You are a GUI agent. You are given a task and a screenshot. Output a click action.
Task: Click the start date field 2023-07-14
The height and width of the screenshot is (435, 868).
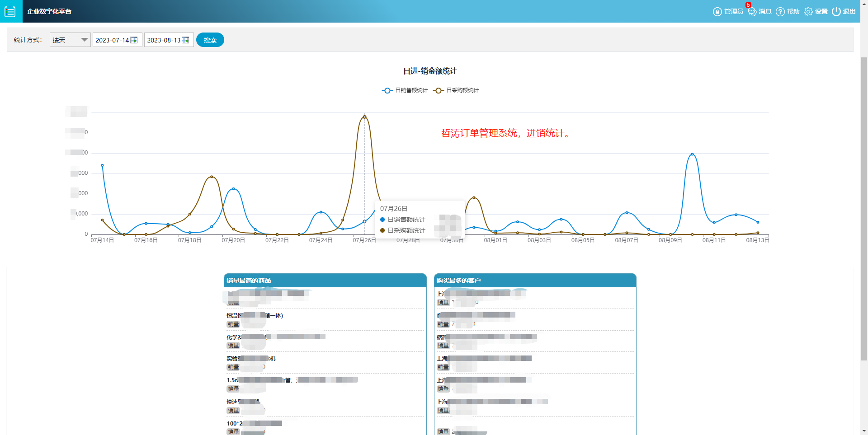pyautogui.click(x=112, y=40)
